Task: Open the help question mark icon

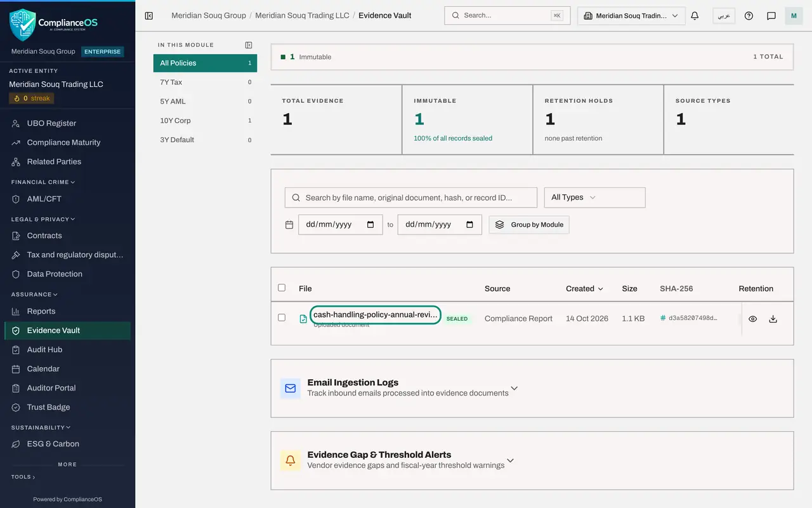Action: click(749, 16)
